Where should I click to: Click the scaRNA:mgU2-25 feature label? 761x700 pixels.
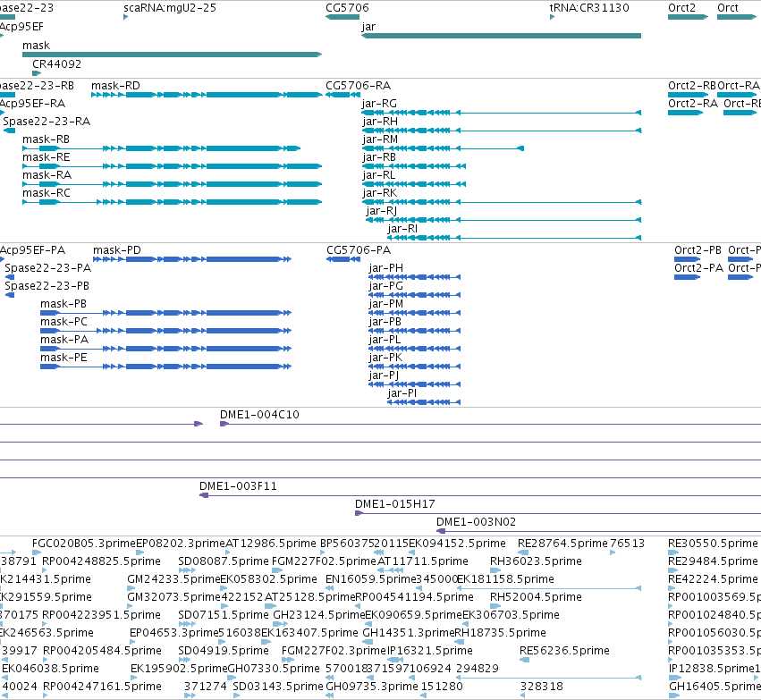[x=170, y=8]
